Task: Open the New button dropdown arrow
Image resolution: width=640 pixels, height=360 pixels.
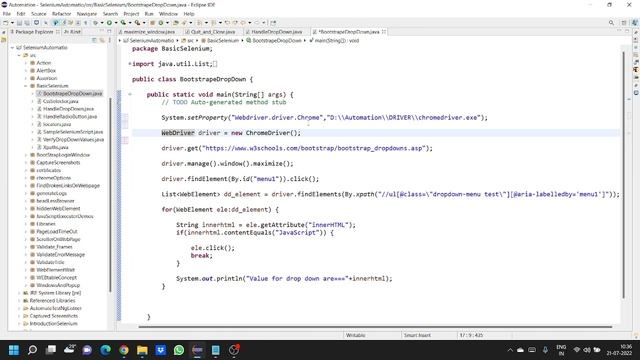Action: point(12,23)
